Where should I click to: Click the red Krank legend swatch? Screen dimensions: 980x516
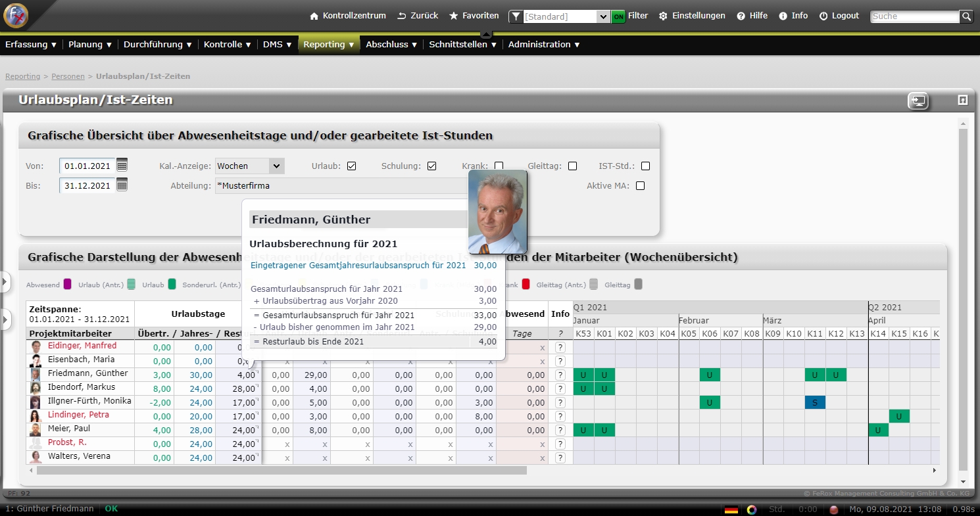pyautogui.click(x=526, y=285)
